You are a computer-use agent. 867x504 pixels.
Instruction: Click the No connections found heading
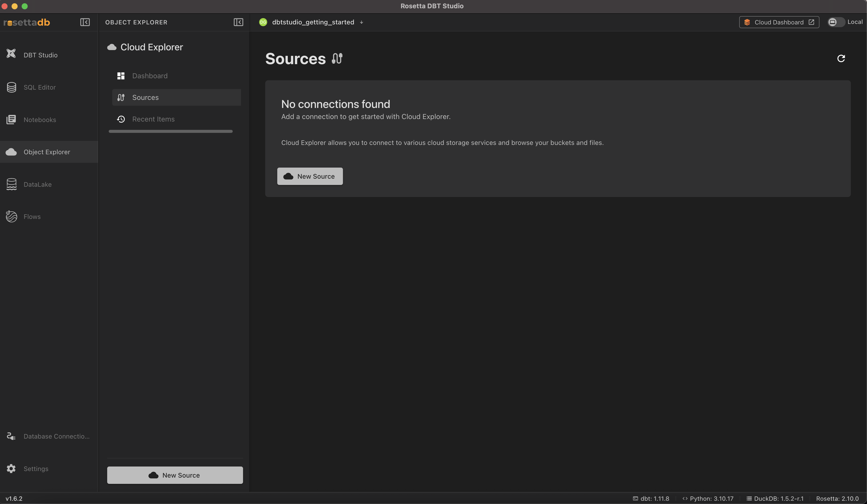[x=336, y=104]
